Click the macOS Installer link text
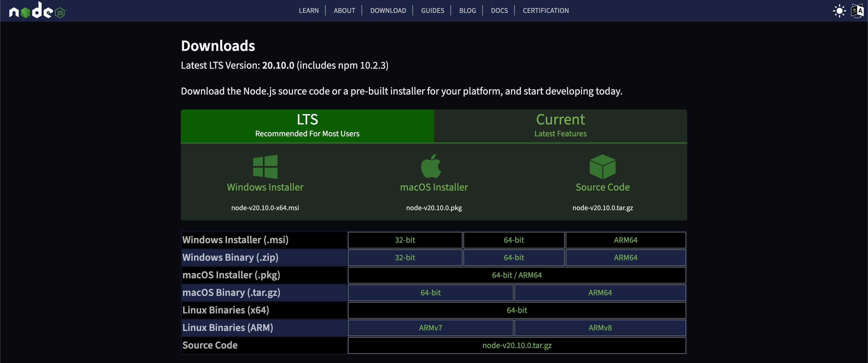Image resolution: width=868 pixels, height=363 pixels. (434, 187)
